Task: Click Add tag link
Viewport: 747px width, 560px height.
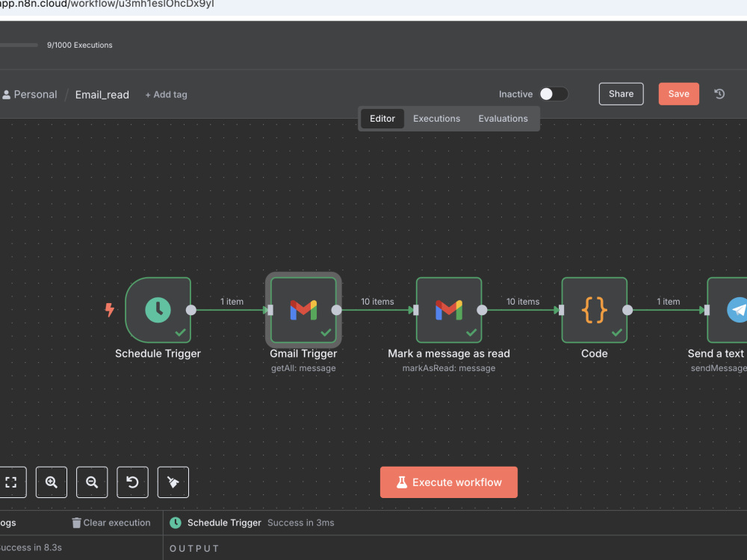Action: tap(167, 95)
